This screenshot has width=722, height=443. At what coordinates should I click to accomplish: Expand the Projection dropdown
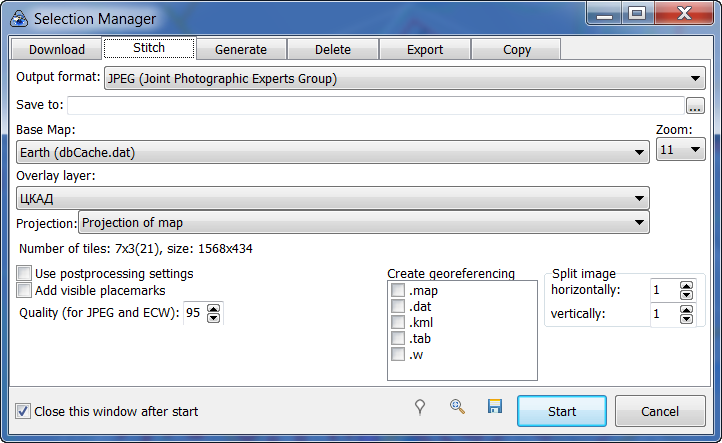639,223
